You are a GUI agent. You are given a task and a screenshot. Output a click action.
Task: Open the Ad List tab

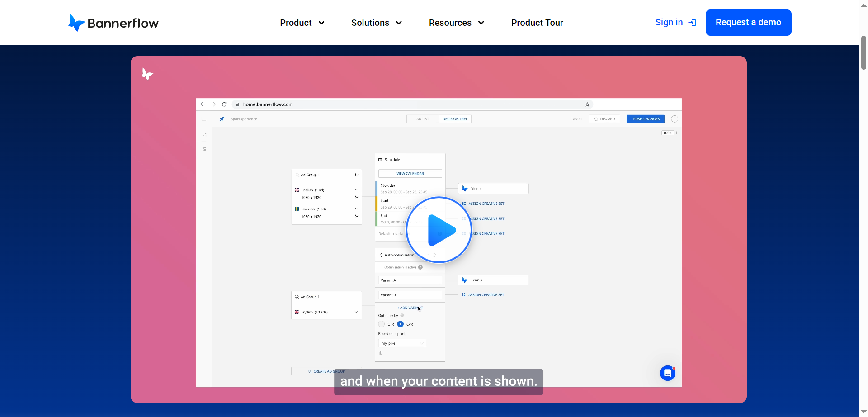[x=423, y=118]
